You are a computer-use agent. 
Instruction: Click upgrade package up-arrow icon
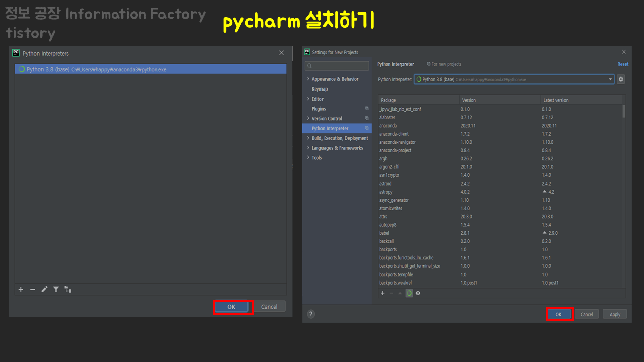coord(400,293)
